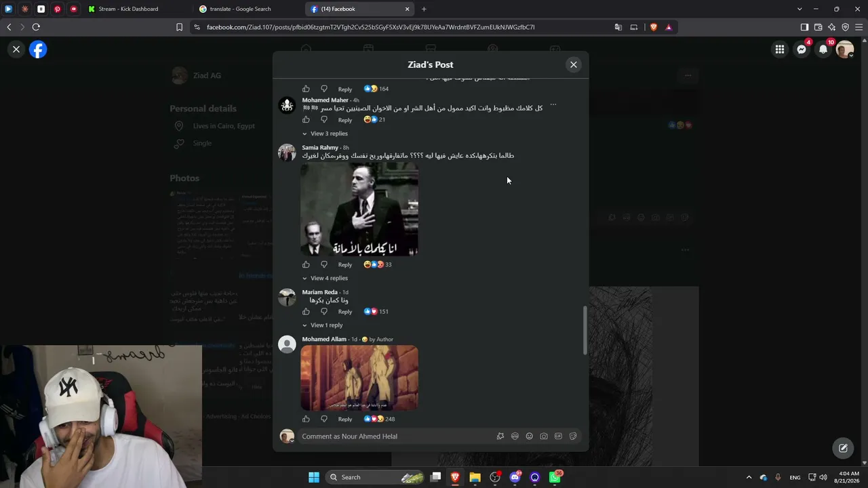Go back to the previous page

tap(9, 27)
